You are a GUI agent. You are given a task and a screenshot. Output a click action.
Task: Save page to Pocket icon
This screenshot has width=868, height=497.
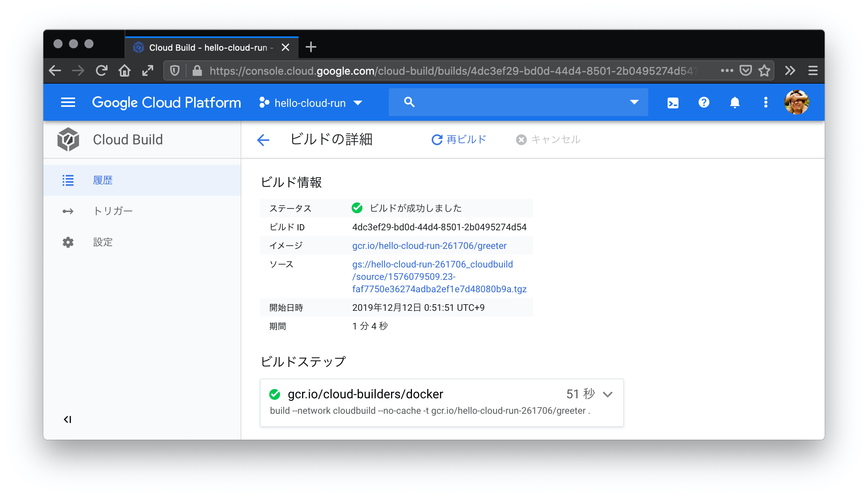click(745, 70)
